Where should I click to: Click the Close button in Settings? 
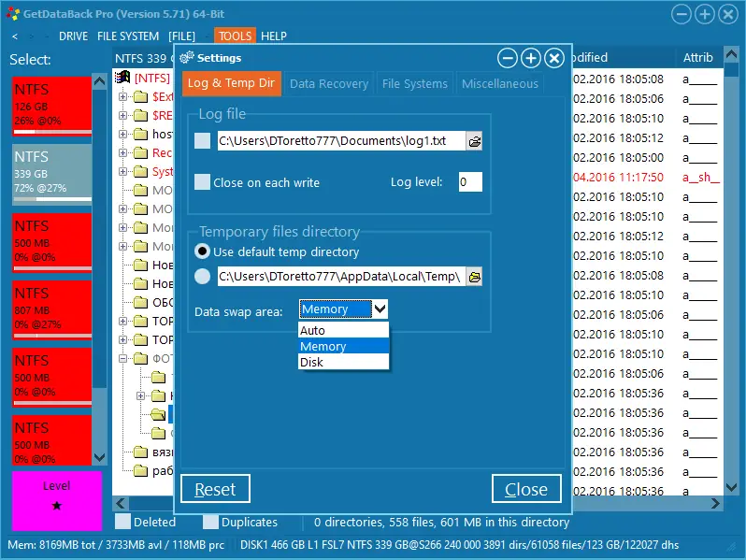(526, 489)
